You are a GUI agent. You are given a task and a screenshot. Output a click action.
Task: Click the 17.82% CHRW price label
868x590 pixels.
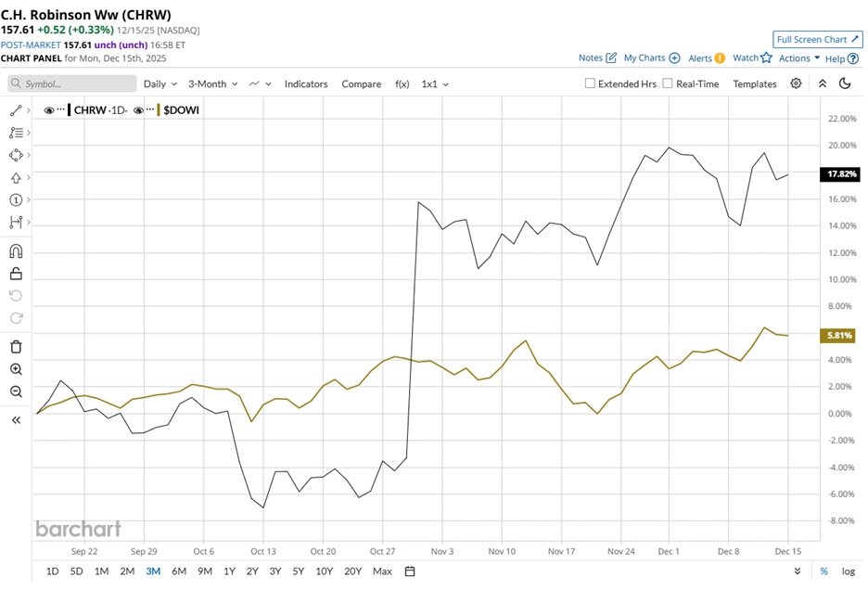tap(841, 174)
